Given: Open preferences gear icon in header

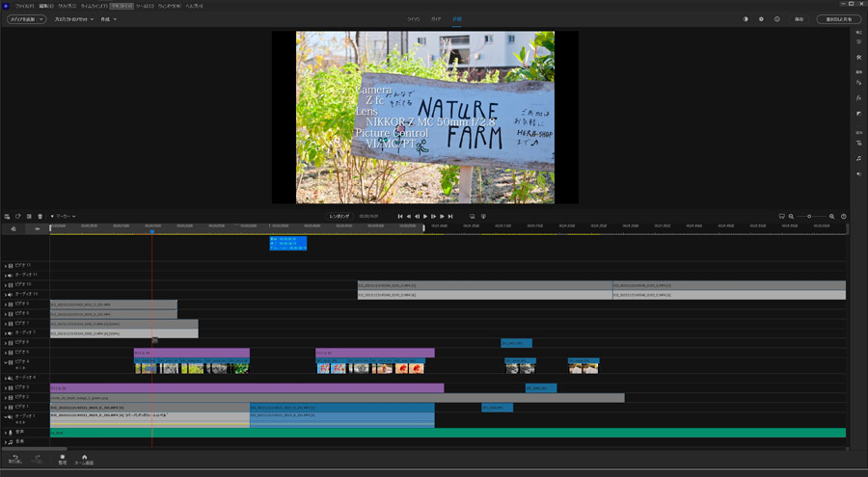Looking at the screenshot, I should click(761, 19).
